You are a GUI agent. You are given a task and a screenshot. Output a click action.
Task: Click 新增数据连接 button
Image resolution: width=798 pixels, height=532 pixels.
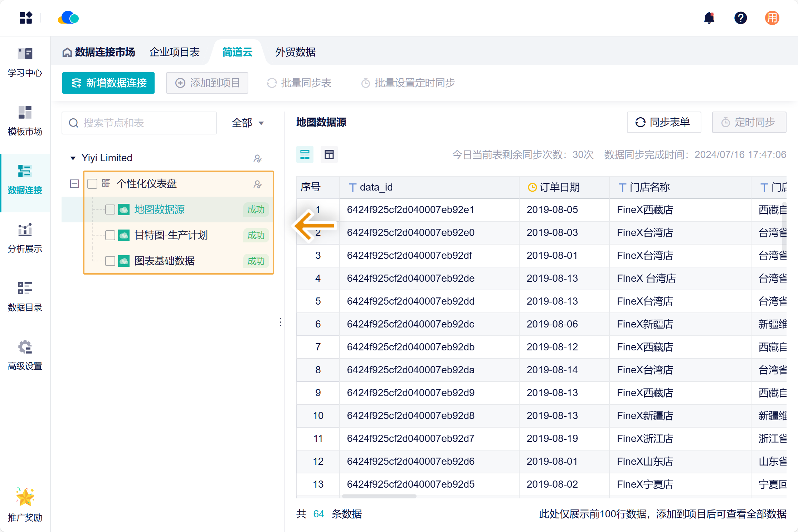coord(108,83)
